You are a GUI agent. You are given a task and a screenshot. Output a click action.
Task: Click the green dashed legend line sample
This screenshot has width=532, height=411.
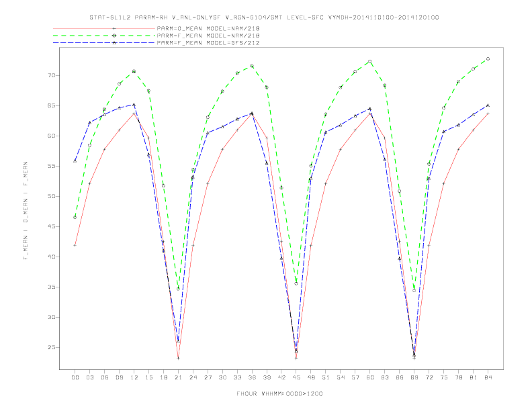(x=104, y=36)
